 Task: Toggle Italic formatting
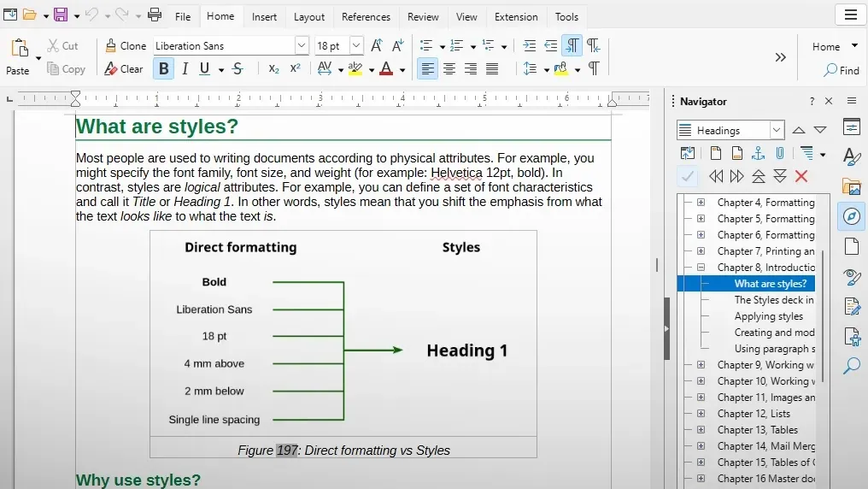coord(185,68)
